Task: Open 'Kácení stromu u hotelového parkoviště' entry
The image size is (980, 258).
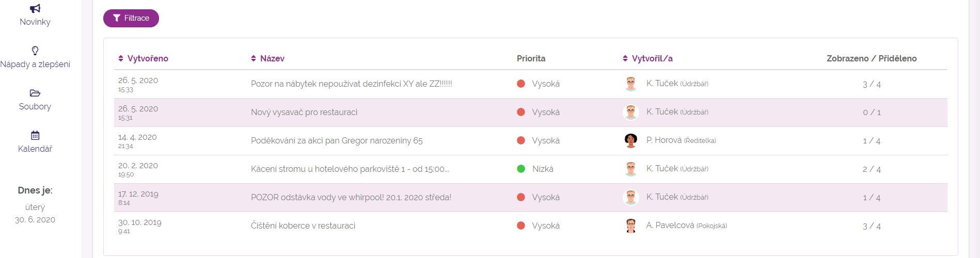Action: point(350,169)
